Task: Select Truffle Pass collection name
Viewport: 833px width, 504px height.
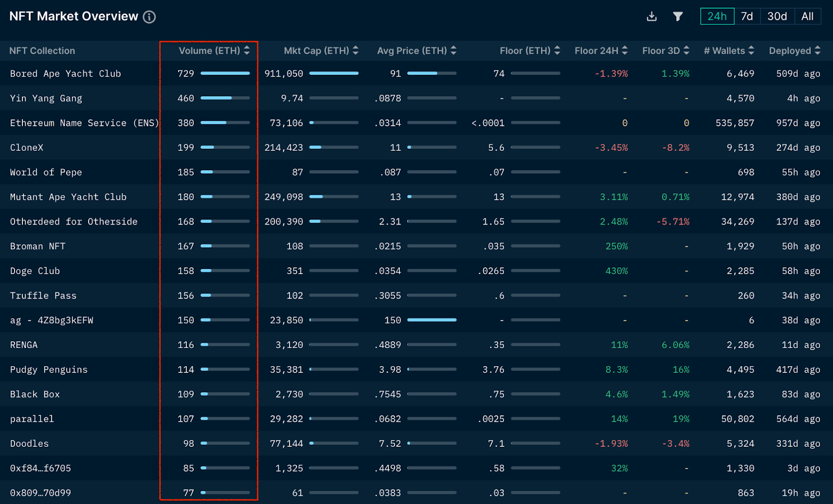Action: (43, 295)
